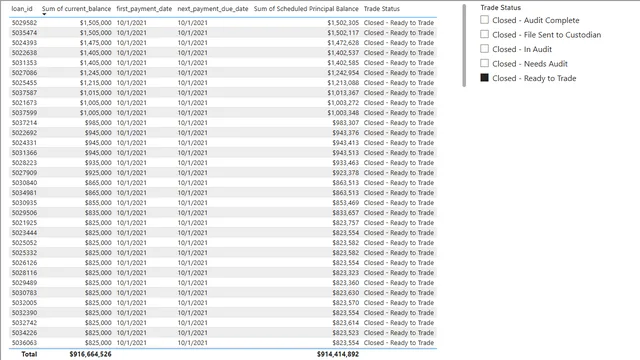Click the $1,475,000 current balance cell
The width and height of the screenshot is (640, 360).
(x=96, y=43)
